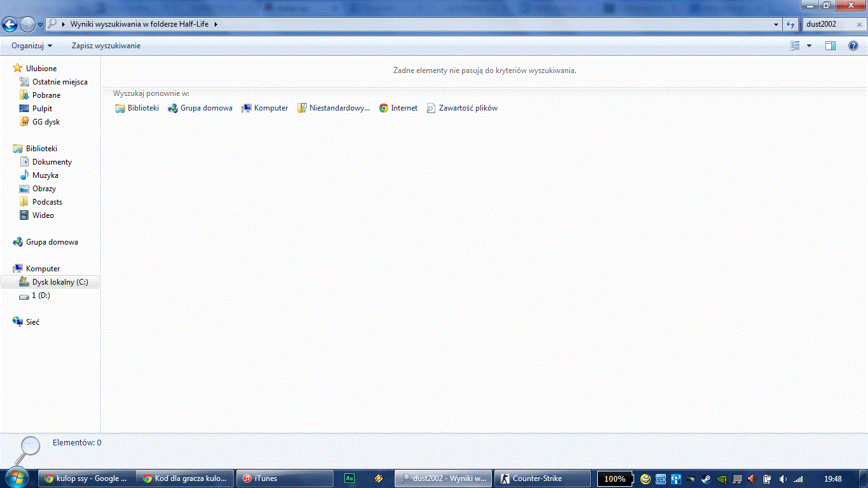
Task: Search again in Zawartość plików
Action: 462,108
